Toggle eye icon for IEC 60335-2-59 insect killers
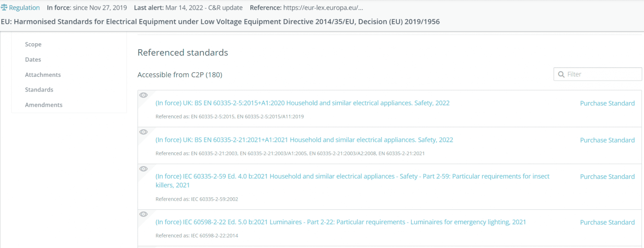The height and width of the screenshot is (248, 644). [144, 168]
